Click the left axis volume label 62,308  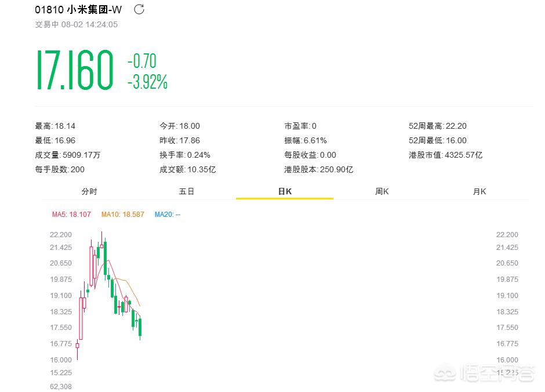coord(61,387)
